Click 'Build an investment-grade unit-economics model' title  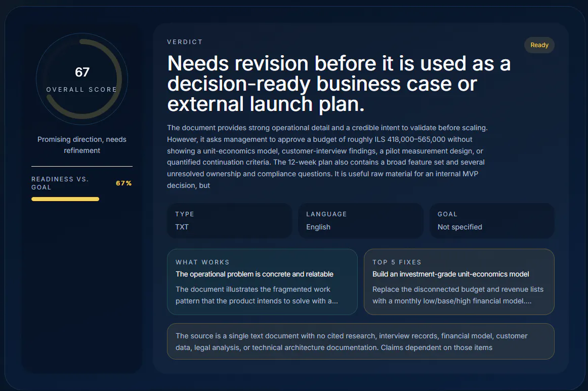451,275
